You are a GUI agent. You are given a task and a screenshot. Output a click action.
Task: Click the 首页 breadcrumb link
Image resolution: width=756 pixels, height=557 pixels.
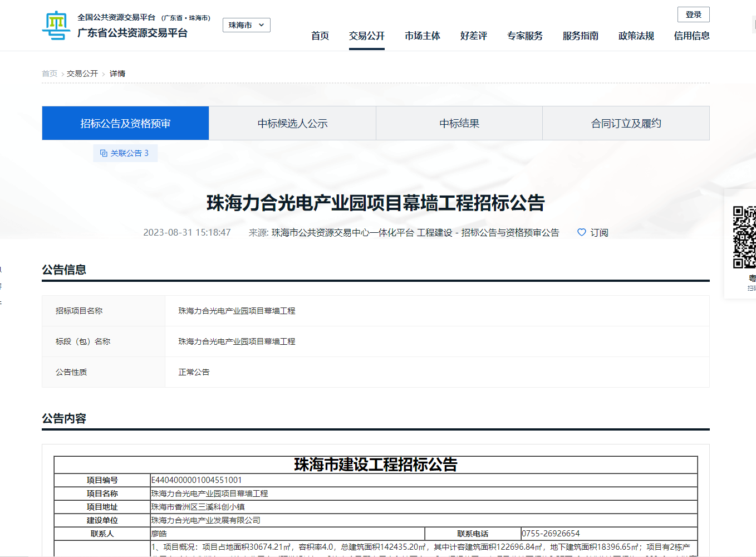[50, 74]
